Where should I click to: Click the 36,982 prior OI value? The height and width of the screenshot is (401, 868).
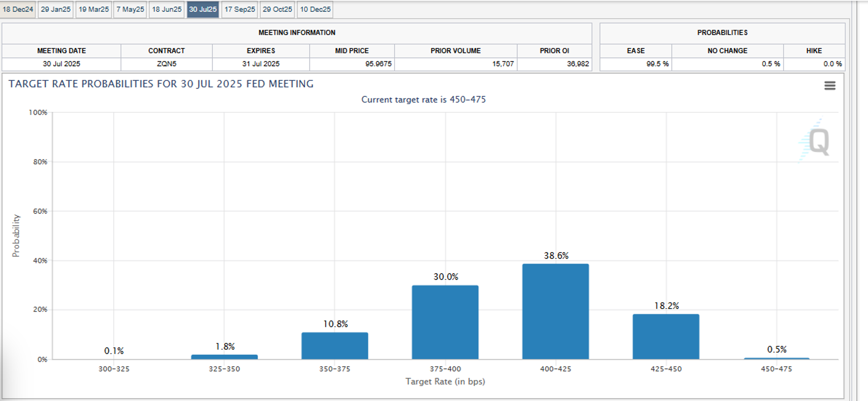click(x=578, y=64)
